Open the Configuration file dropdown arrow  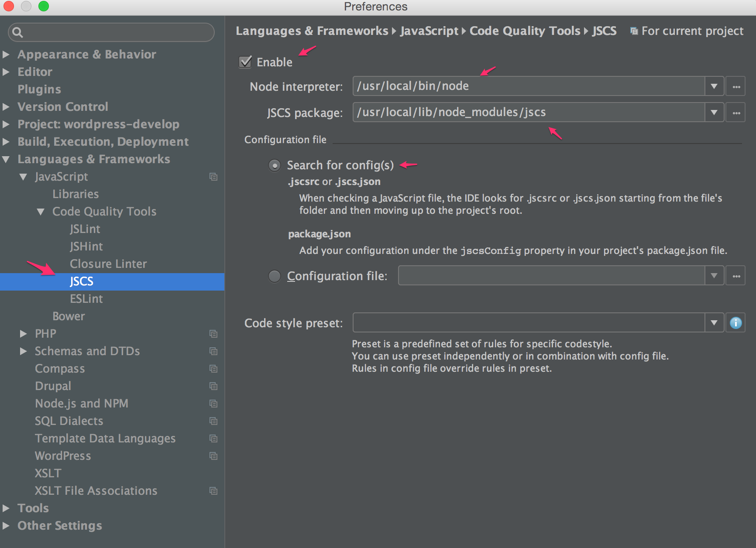[x=714, y=276]
